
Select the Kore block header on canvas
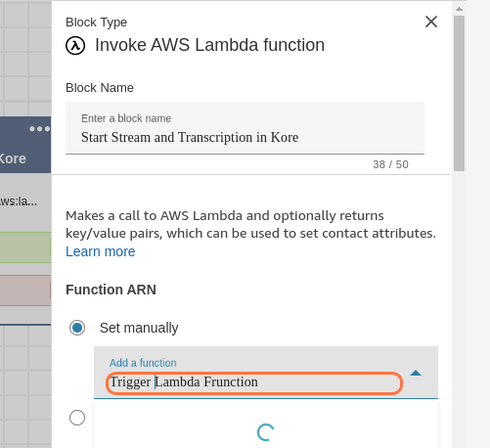(x=25, y=145)
